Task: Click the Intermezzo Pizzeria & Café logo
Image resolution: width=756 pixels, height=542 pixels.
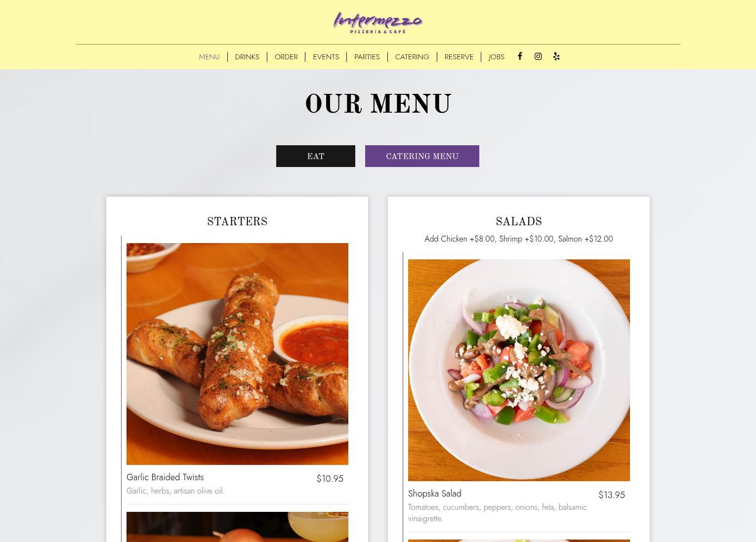Action: [x=378, y=23]
